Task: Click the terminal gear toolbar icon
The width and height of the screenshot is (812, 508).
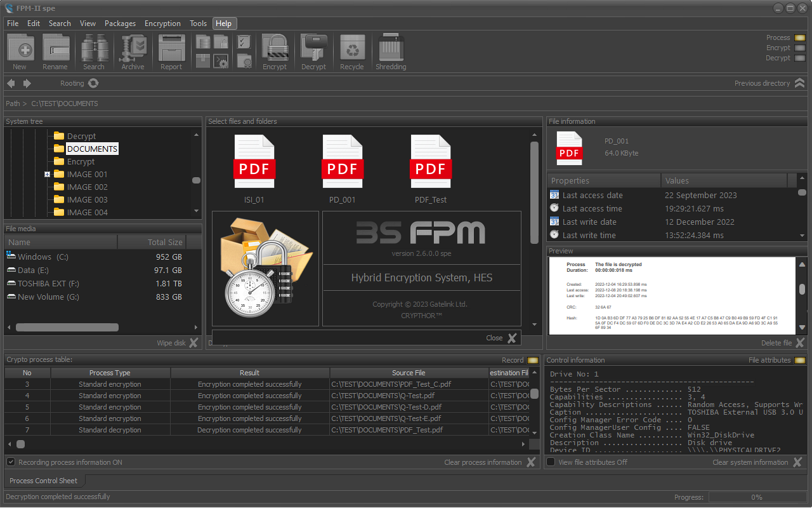Action: click(221, 61)
